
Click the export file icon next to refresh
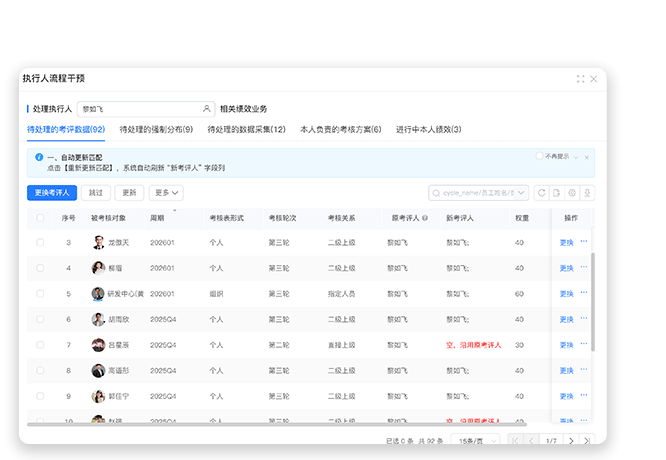tap(557, 193)
